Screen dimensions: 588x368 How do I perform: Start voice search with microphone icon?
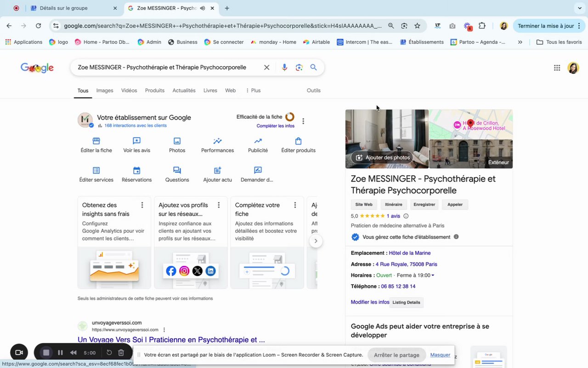[x=284, y=68]
